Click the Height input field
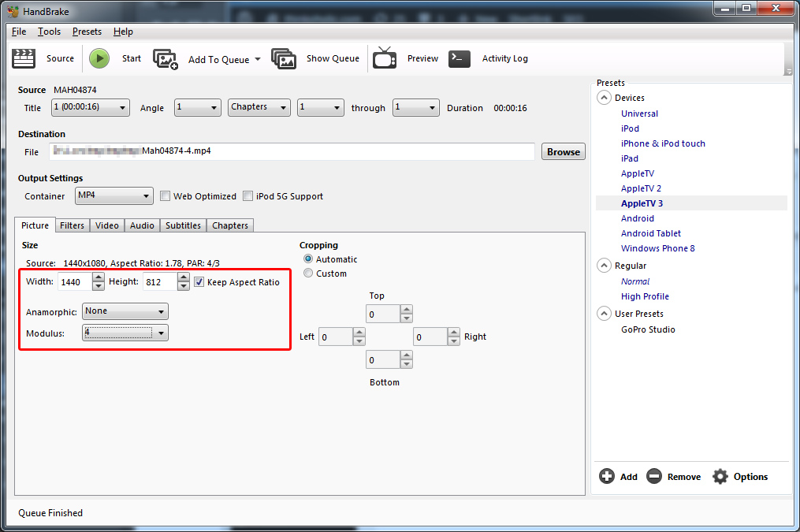Screen dimensions: 800x532 coord(160,281)
